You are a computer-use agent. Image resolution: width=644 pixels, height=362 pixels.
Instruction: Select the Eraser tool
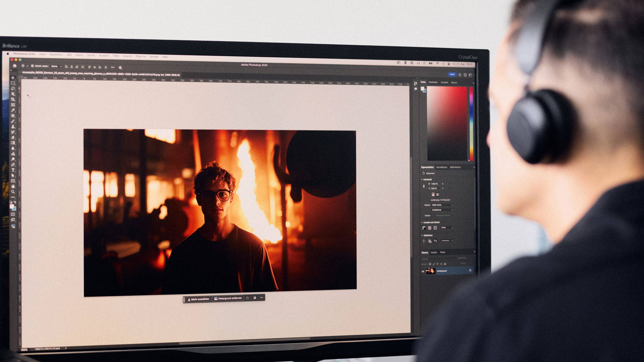pos(13,137)
